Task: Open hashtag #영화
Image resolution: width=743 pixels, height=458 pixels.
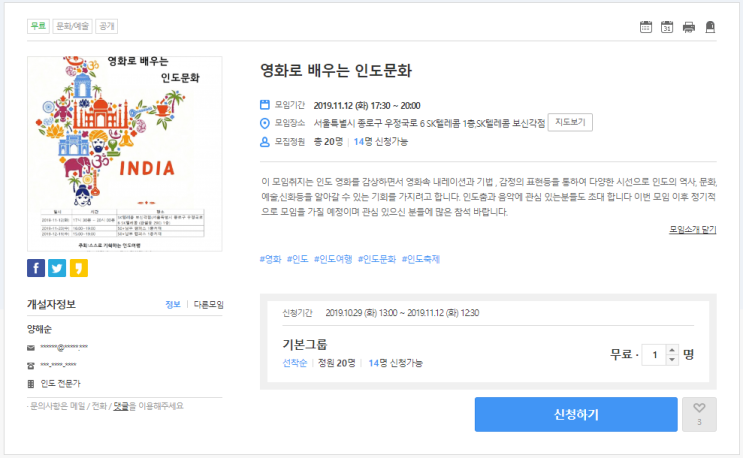Action: (x=271, y=259)
